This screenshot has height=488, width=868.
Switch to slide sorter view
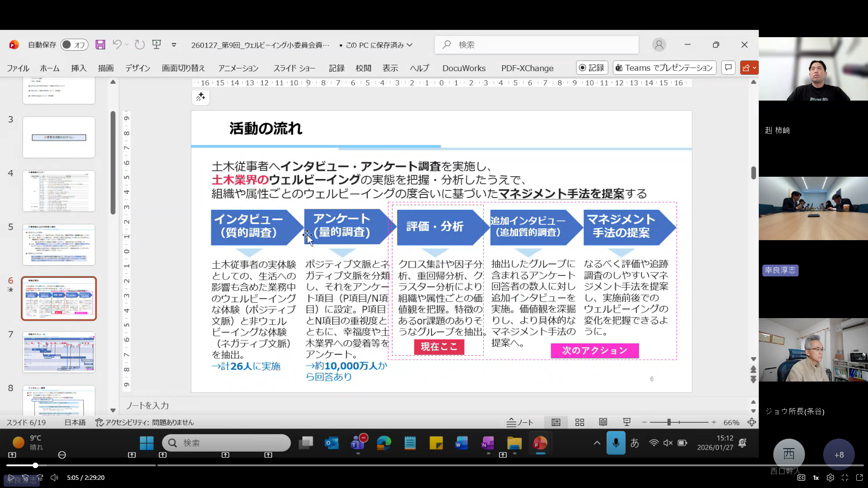click(579, 422)
